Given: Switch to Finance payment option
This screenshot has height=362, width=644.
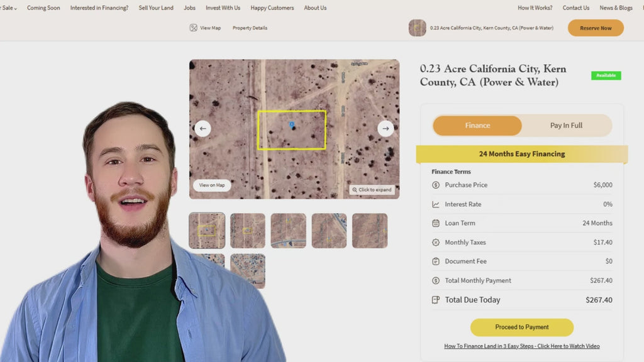Looking at the screenshot, I should click(x=477, y=126).
